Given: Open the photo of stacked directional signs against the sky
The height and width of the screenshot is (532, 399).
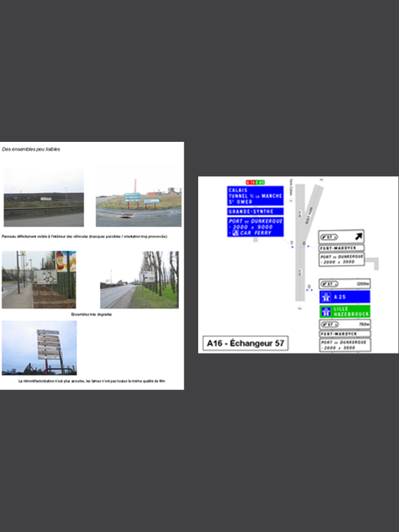Looking at the screenshot, I should (39, 348).
